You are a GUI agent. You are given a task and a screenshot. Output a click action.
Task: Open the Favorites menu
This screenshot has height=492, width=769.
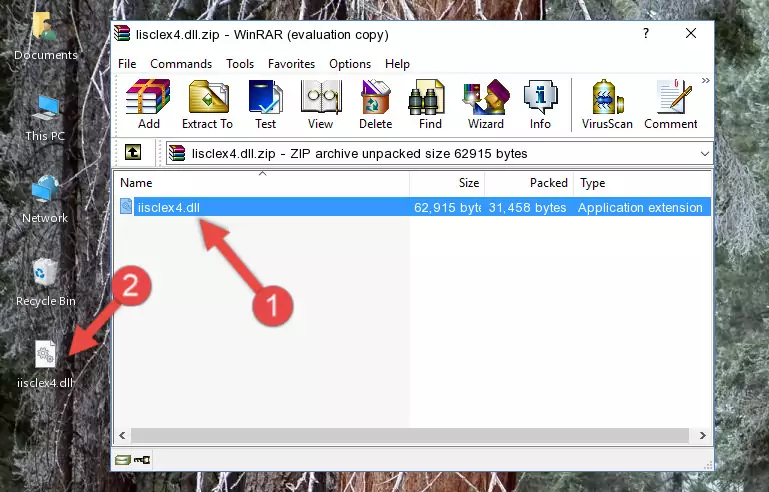[x=291, y=64]
